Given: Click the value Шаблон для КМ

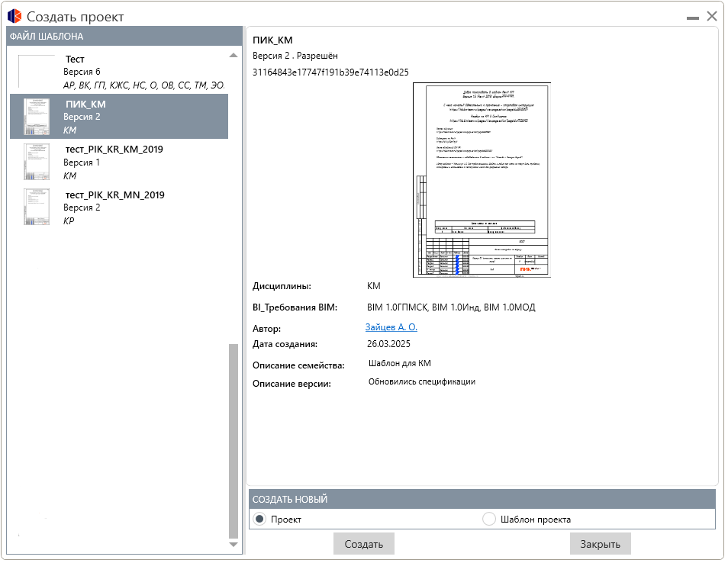Looking at the screenshot, I should tap(401, 365).
